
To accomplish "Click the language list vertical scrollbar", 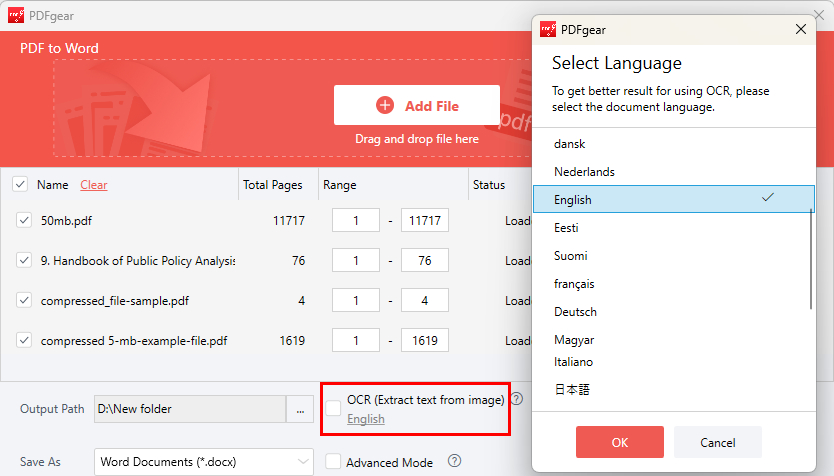I will point(812,260).
